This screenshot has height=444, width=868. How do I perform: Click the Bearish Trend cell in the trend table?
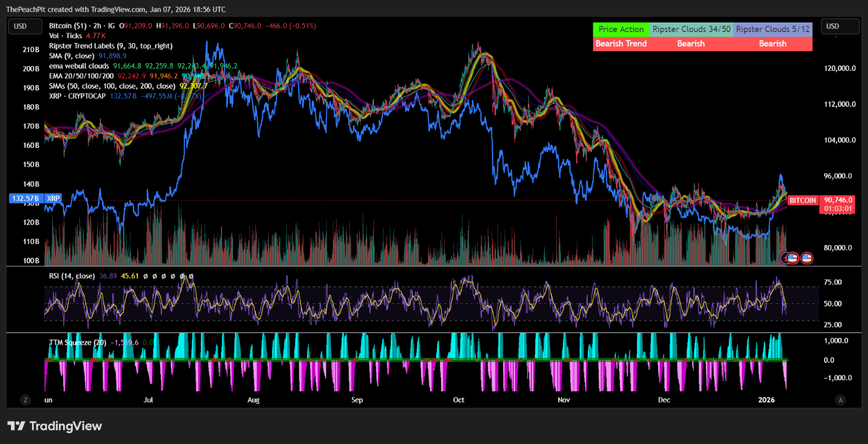pos(621,43)
